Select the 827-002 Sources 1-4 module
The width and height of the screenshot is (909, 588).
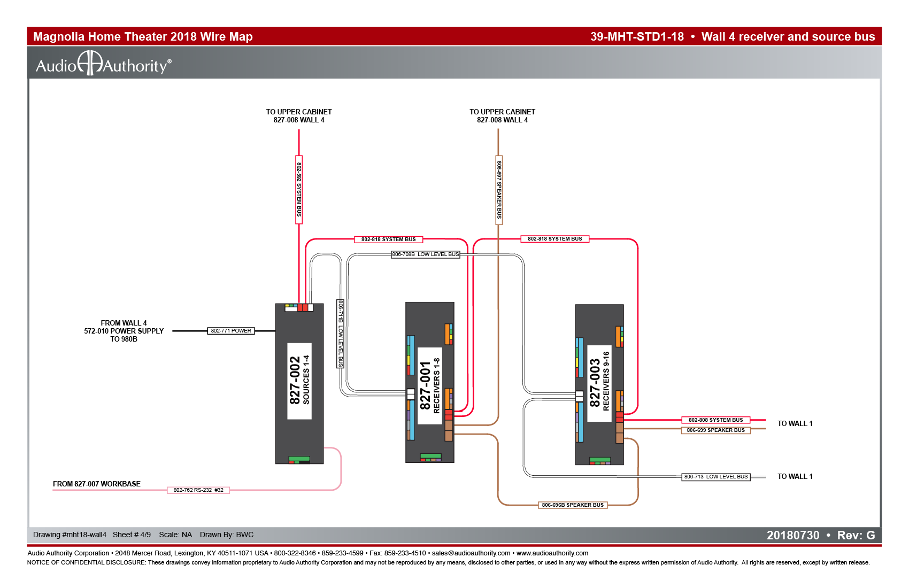pyautogui.click(x=299, y=383)
